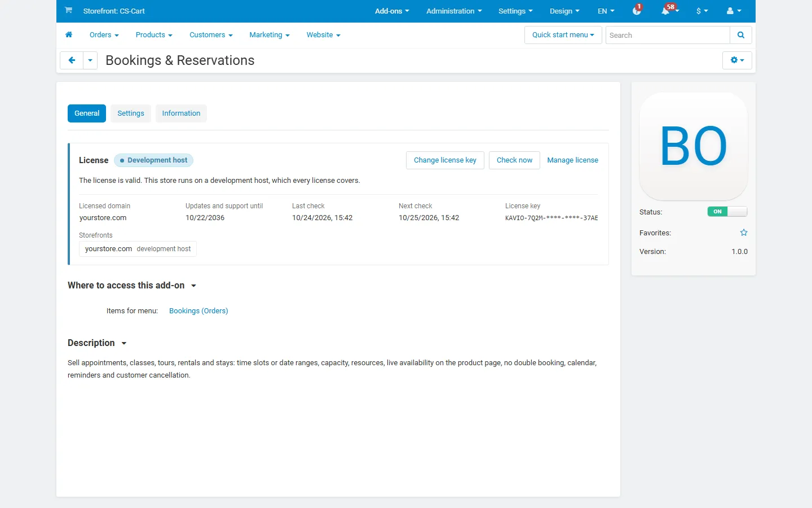Go to the dashboard home icon
Viewport: 812px width, 508px height.
(69, 35)
